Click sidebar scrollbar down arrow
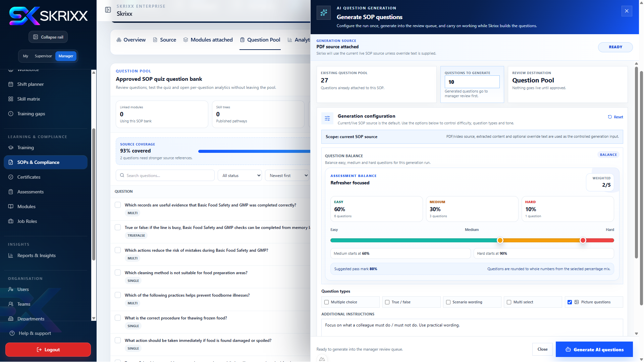Viewport: 644px width, 362px height. pyautogui.click(x=94, y=318)
